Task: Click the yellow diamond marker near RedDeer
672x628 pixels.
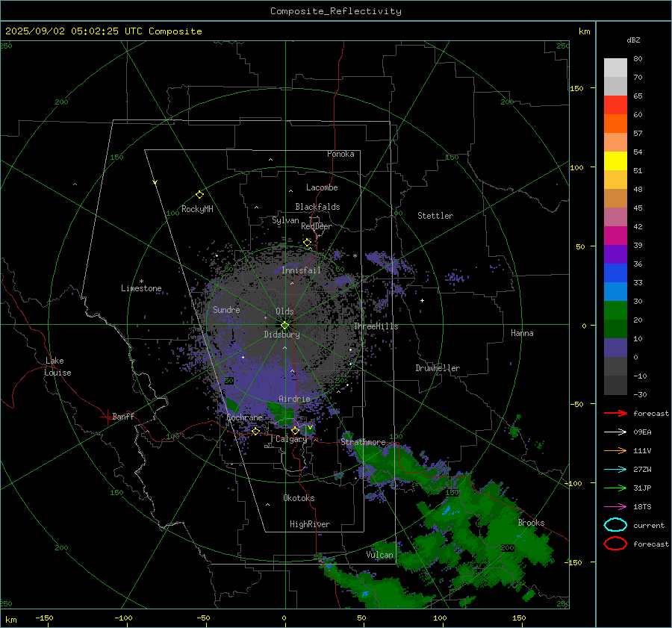Action: pos(307,243)
